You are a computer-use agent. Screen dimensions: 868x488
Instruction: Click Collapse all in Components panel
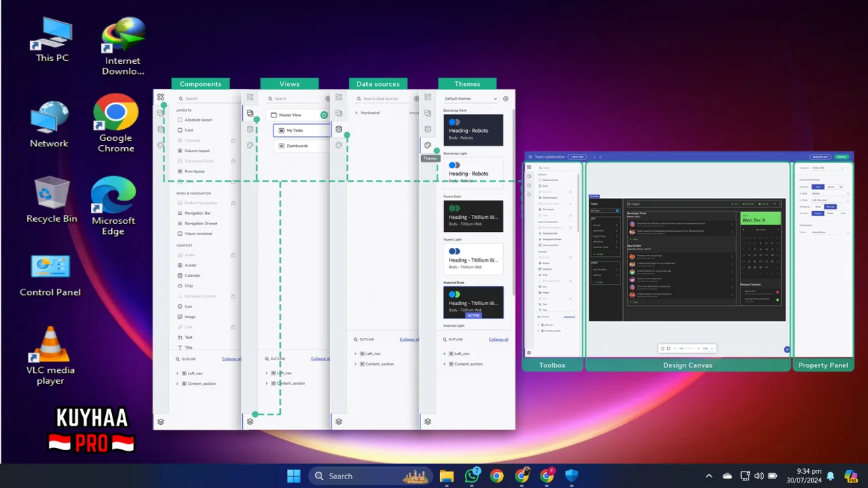(231, 359)
